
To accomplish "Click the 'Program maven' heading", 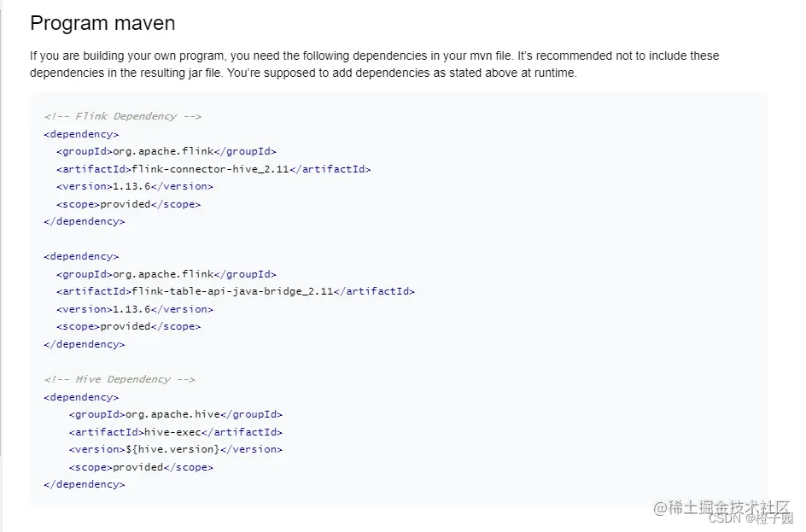I will tap(102, 24).
